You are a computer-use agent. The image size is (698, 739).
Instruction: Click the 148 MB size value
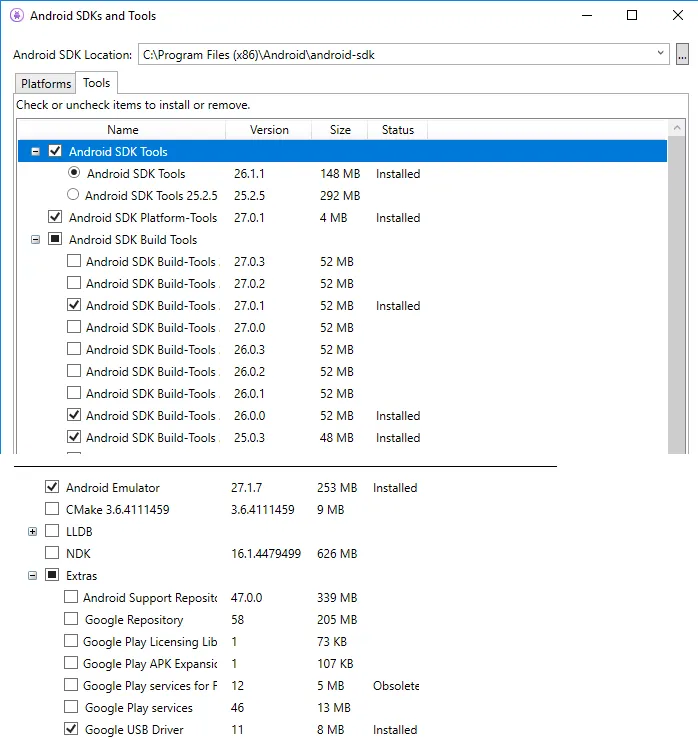[x=340, y=173]
